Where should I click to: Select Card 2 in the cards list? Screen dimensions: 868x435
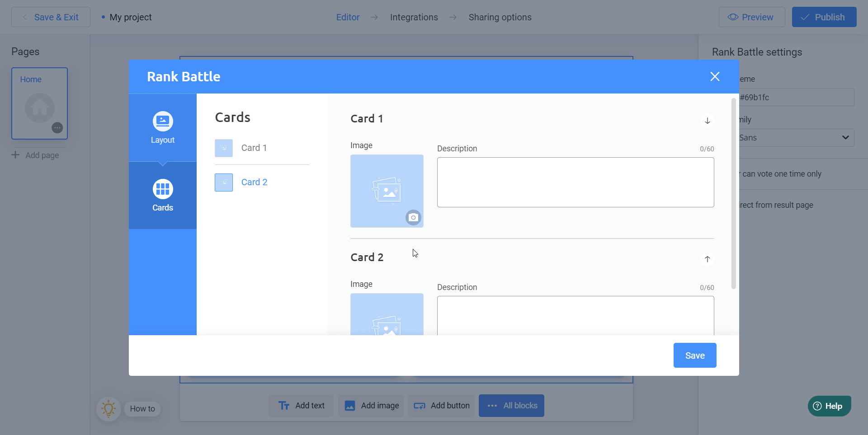point(262,182)
